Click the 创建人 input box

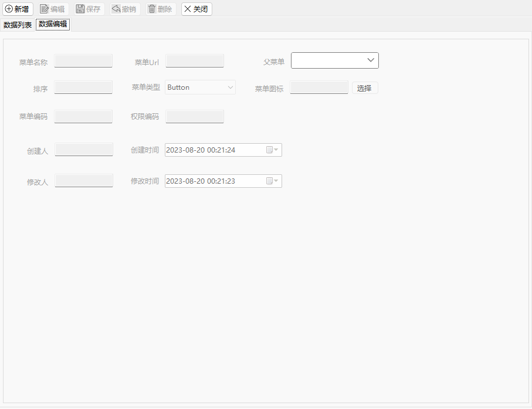[84, 150]
